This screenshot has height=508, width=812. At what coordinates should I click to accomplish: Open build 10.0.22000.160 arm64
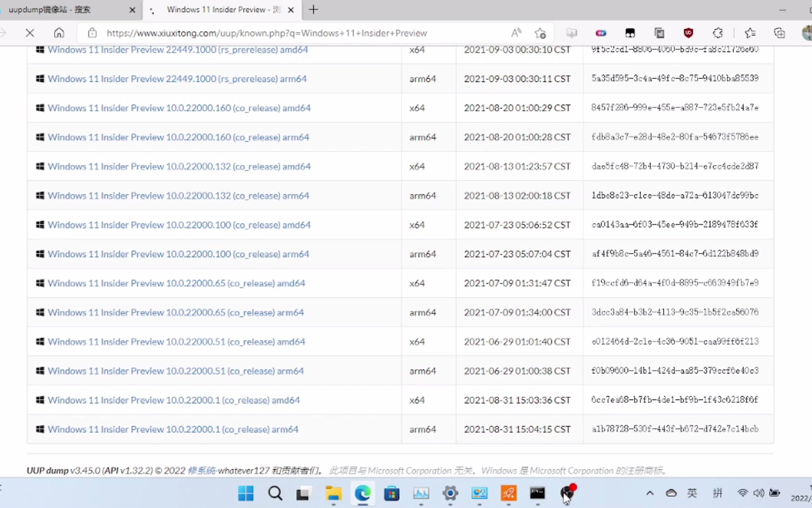coord(178,137)
